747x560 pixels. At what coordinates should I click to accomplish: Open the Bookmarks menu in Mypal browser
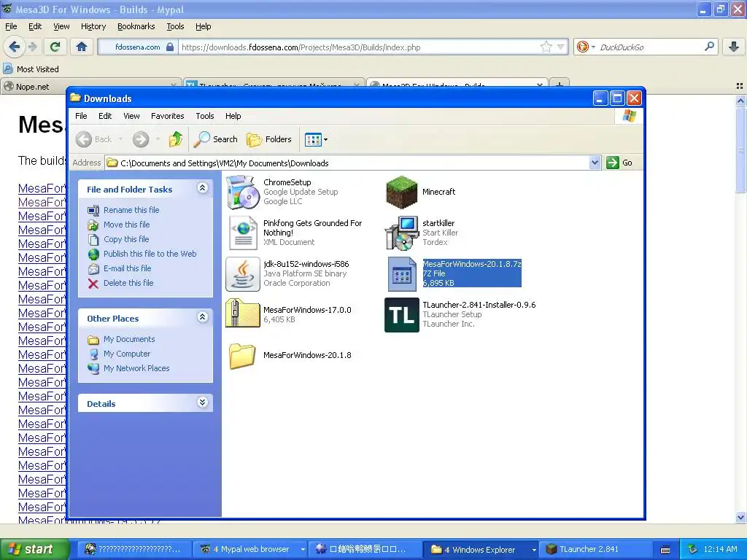136,27
